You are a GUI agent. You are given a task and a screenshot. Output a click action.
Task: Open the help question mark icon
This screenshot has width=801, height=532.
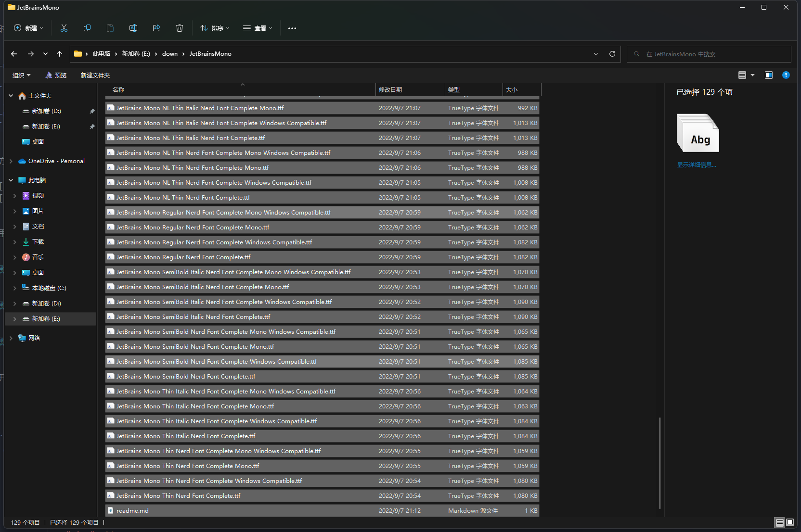[x=786, y=75]
